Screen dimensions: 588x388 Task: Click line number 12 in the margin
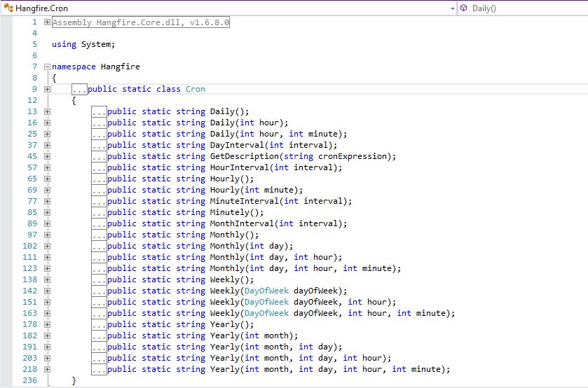[32, 100]
